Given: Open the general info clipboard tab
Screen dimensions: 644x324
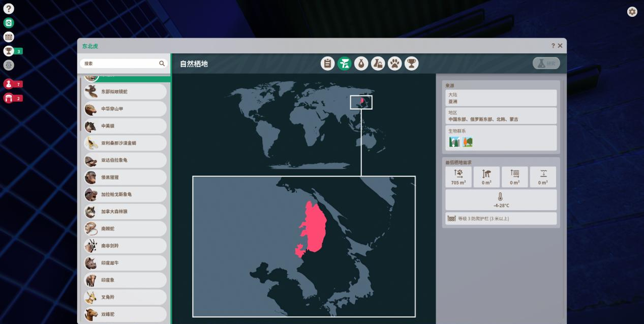Looking at the screenshot, I should pos(327,64).
